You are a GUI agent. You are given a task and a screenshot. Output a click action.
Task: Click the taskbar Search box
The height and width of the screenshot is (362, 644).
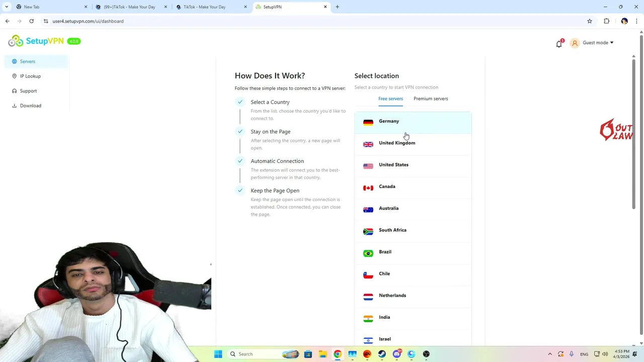(263, 354)
